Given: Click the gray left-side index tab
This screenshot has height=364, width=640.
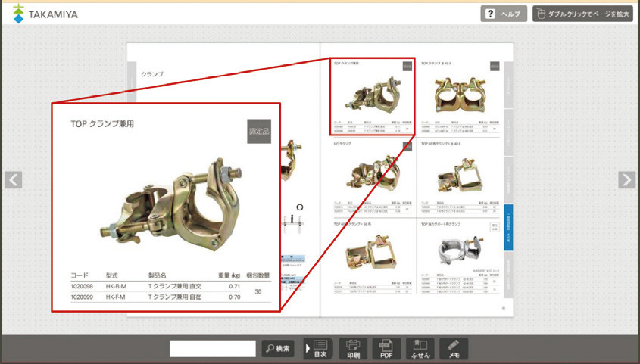Looking at the screenshot, I should coord(131,82).
